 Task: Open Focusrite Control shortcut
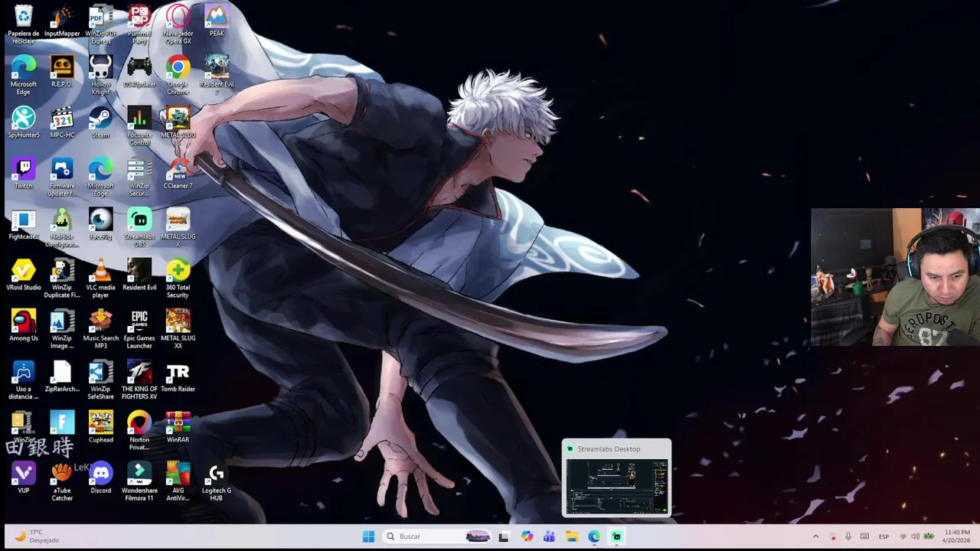139,126
